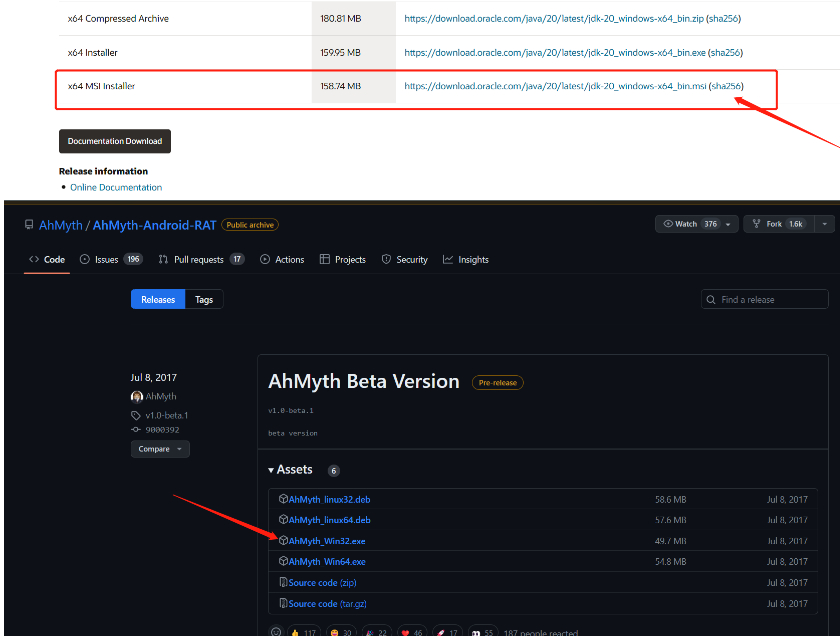Click the Find a release search field
Screen dimensions: 840x636
click(765, 300)
